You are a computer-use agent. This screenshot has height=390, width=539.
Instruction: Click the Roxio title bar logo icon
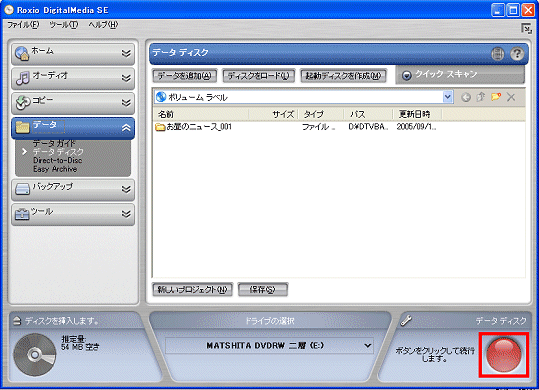pyautogui.click(x=9, y=10)
